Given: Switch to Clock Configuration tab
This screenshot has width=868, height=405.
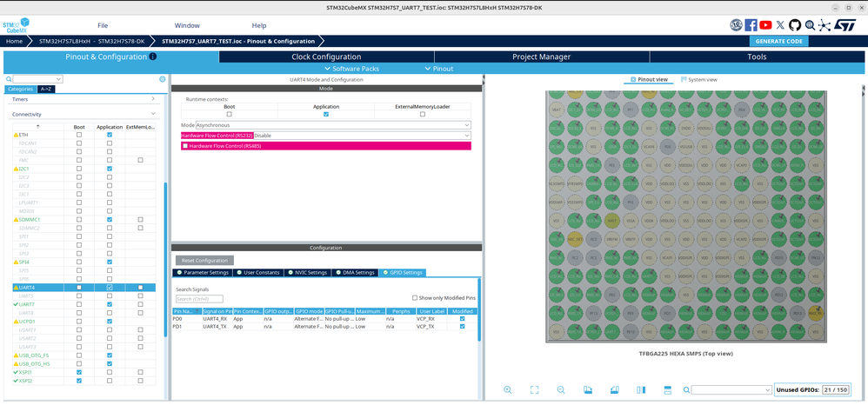Looking at the screenshot, I should [326, 56].
